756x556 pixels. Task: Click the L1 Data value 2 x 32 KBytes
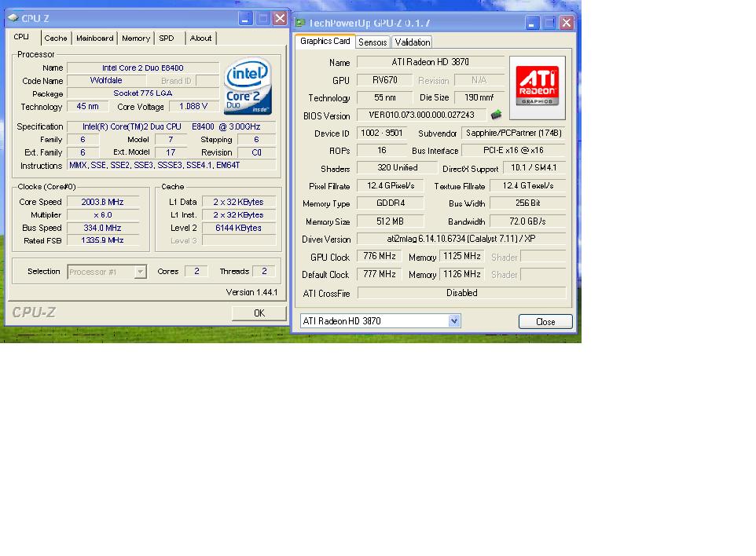click(239, 202)
